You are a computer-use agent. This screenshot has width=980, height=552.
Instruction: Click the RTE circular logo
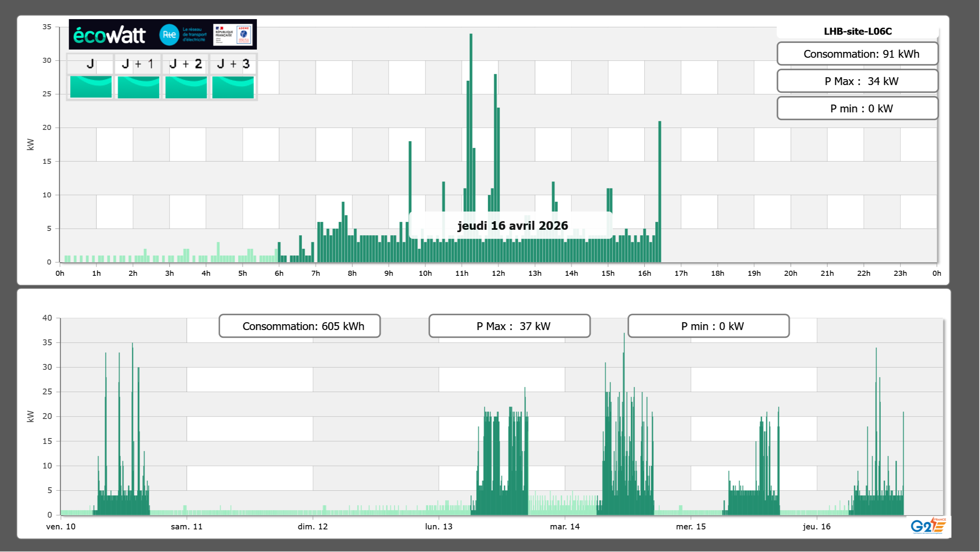pyautogui.click(x=169, y=35)
